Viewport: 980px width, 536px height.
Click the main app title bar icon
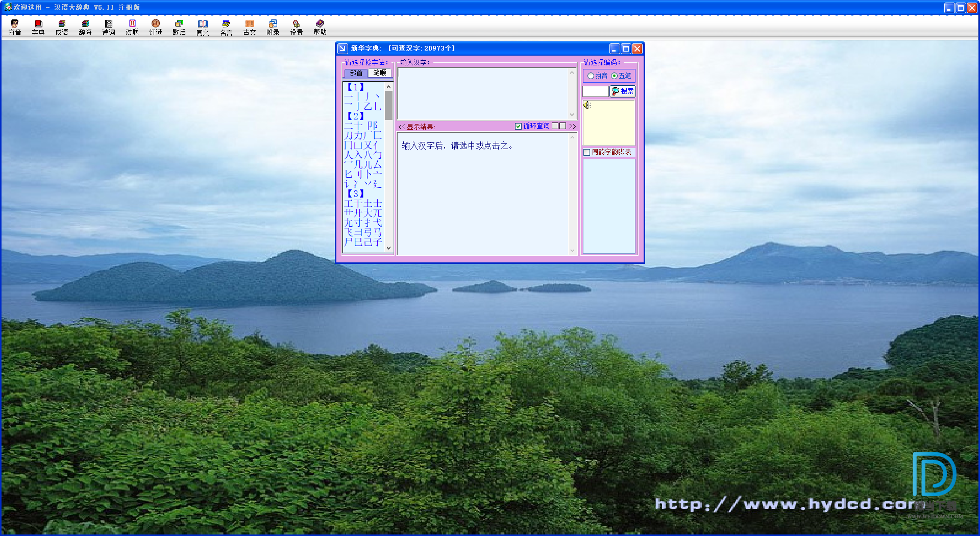pos(8,7)
